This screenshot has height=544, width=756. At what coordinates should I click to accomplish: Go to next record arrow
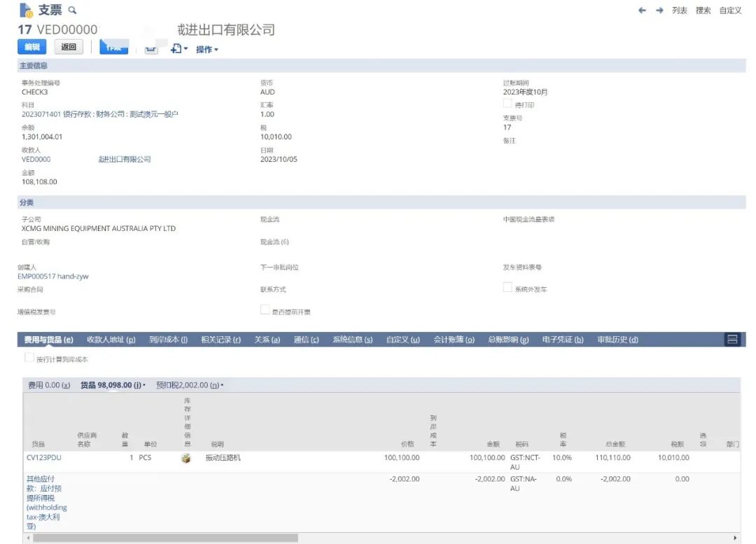(x=659, y=10)
